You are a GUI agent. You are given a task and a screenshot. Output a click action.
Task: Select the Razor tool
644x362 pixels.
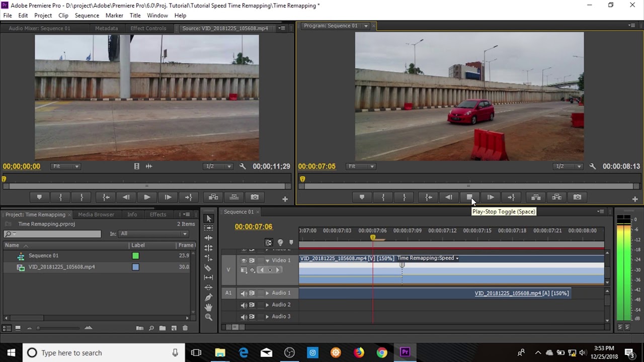(x=209, y=267)
